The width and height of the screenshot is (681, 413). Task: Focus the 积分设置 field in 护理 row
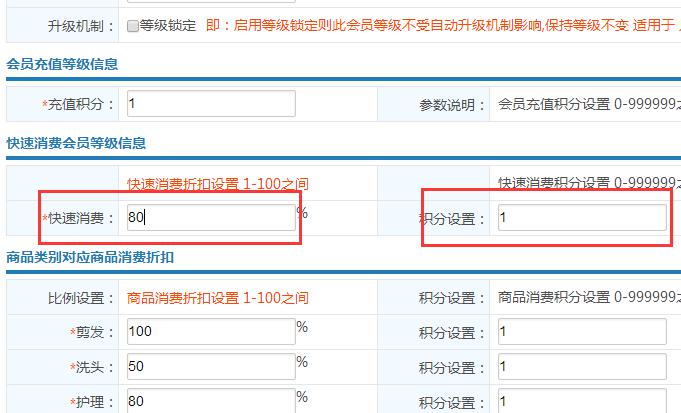click(x=581, y=401)
